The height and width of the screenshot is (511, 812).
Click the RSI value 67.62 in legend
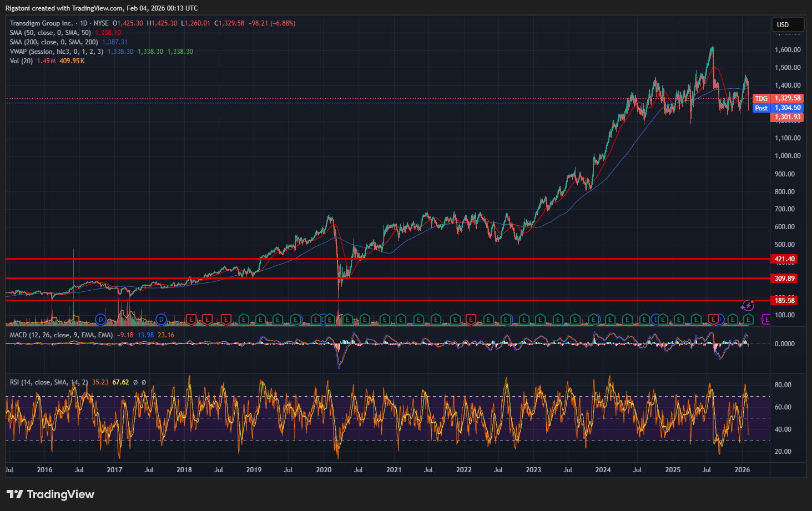120,382
